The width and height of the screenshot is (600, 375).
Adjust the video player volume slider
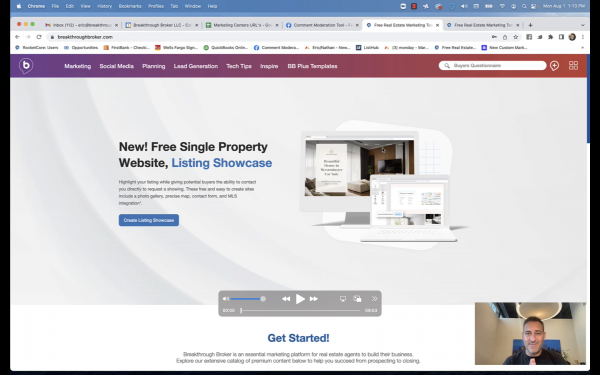click(x=248, y=299)
